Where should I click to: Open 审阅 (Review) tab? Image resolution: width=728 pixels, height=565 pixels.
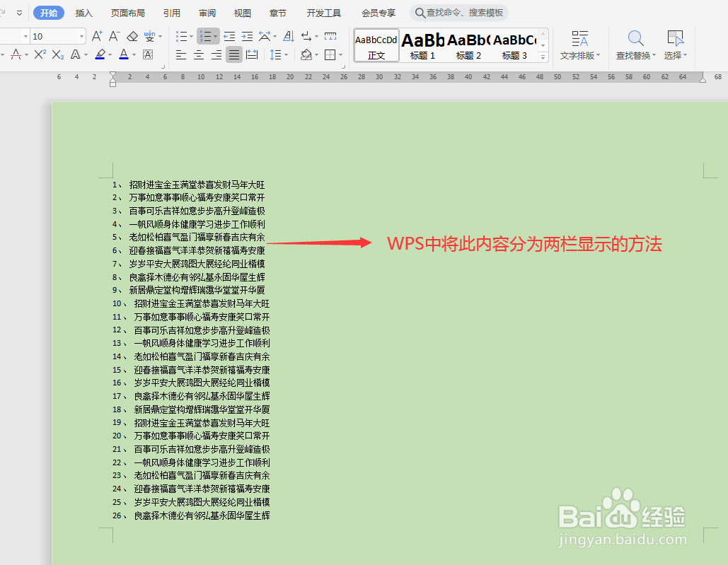click(x=207, y=13)
